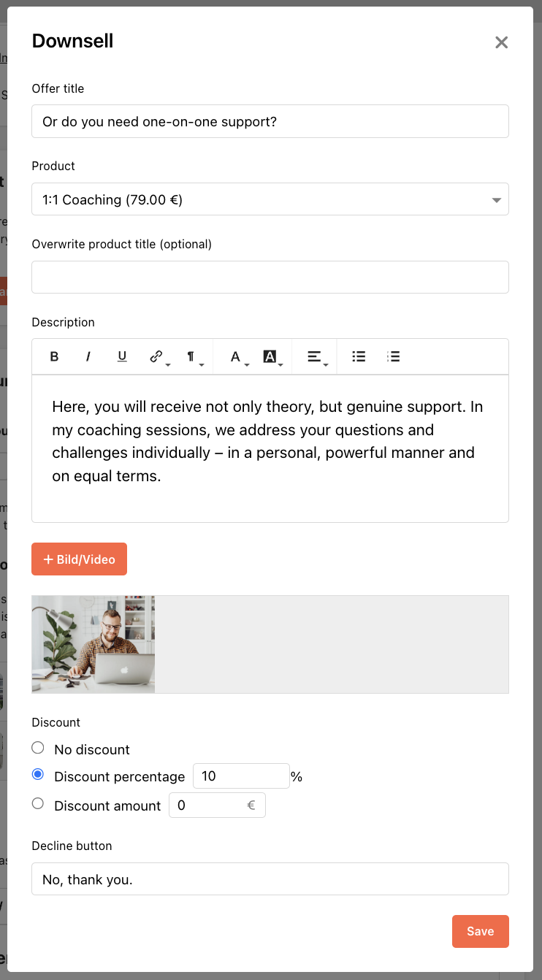The height and width of the screenshot is (980, 542).
Task: Apply italic formatting in description toolbar
Action: click(x=88, y=356)
